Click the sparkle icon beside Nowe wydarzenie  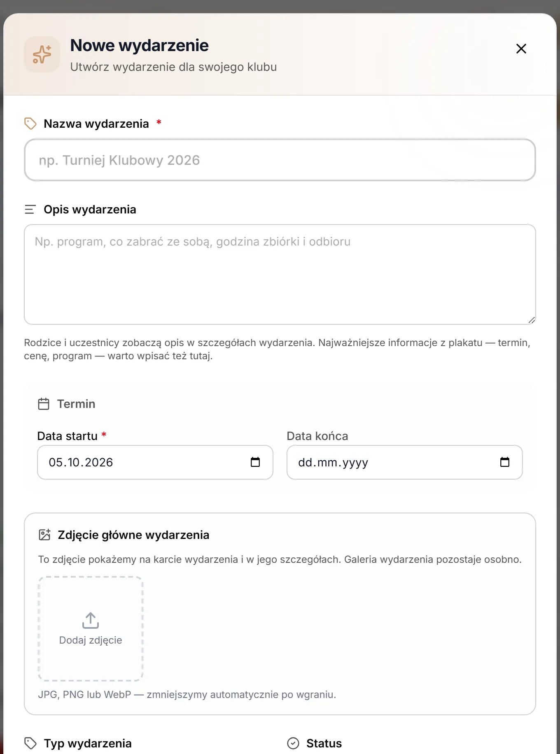(42, 54)
